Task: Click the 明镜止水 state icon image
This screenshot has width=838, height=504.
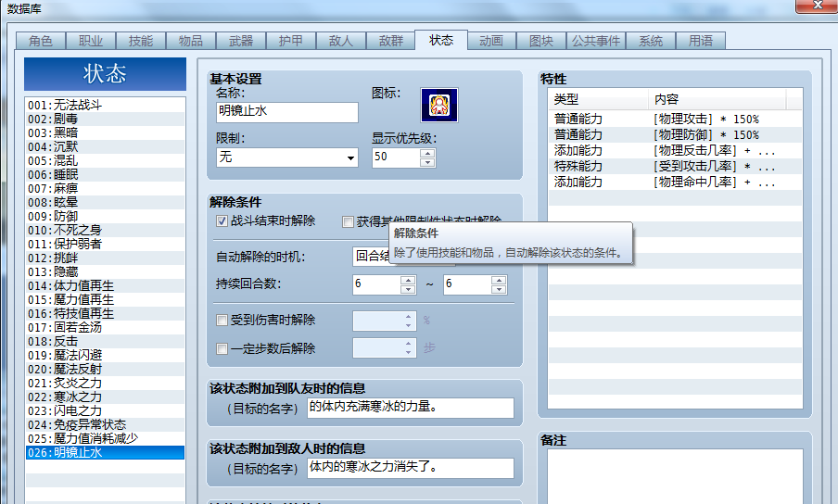Action: [x=438, y=106]
